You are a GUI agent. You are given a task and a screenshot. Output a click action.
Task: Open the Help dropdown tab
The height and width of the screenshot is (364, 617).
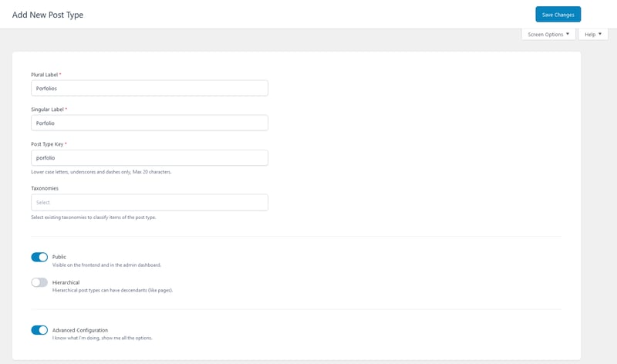tap(592, 35)
